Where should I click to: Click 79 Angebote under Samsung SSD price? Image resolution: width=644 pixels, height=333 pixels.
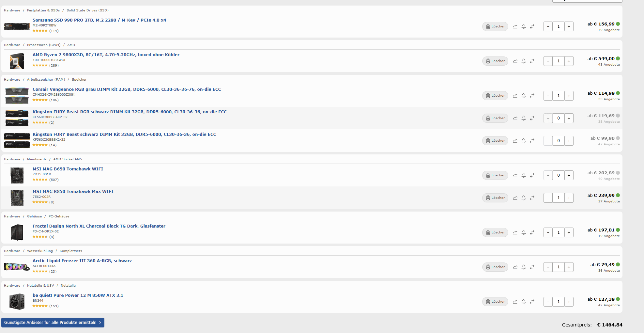click(x=609, y=30)
